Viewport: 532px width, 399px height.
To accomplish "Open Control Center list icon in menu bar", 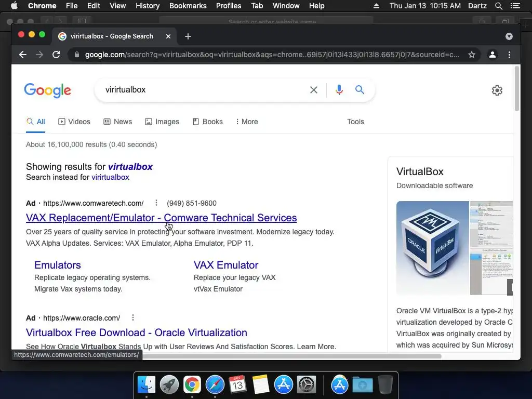I will coord(515,6).
